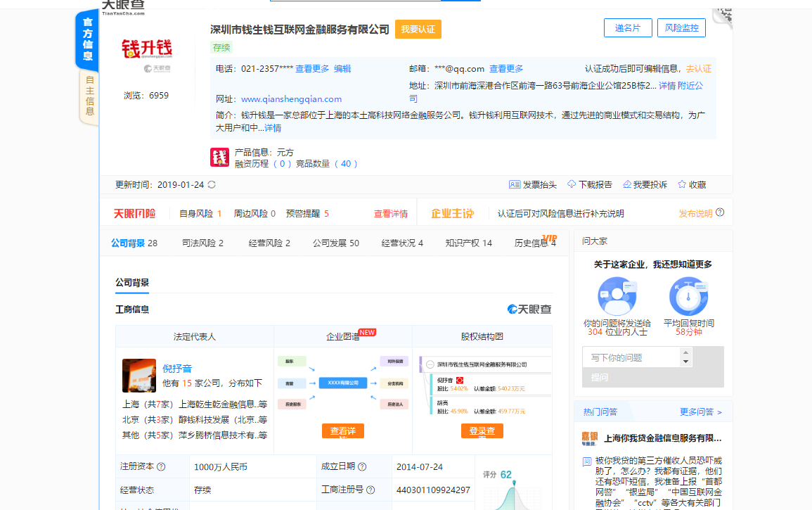This screenshot has height=510, width=812.
Task: Open the 经营状况 4 tab
Action: click(x=402, y=243)
